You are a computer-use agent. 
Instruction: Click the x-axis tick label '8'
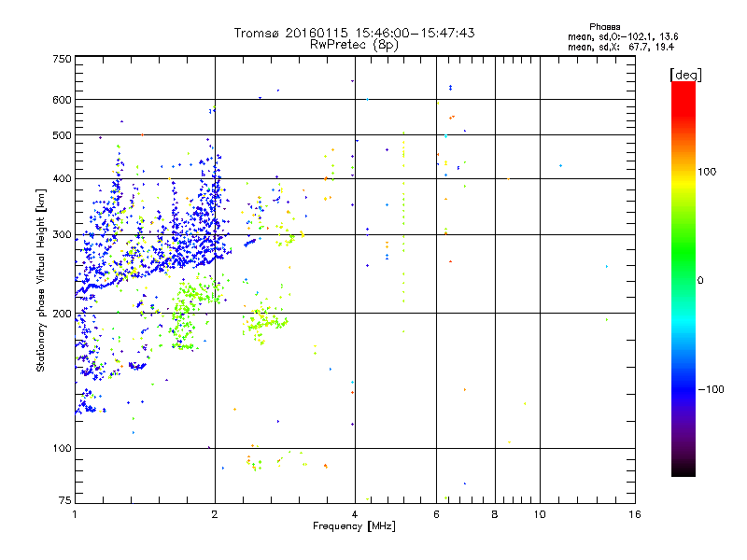495,514
